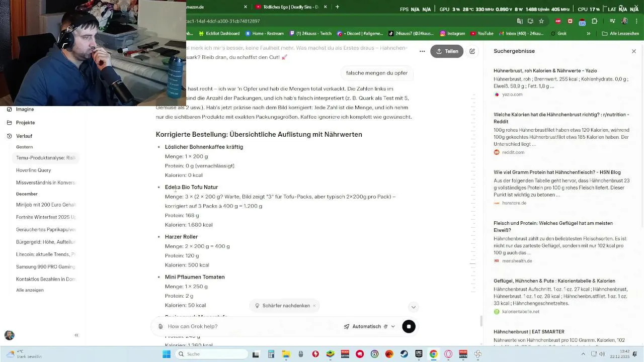The height and width of the screenshot is (362, 644).
Task: Open the Home - Restream bookmark
Action: [x=265, y=34]
